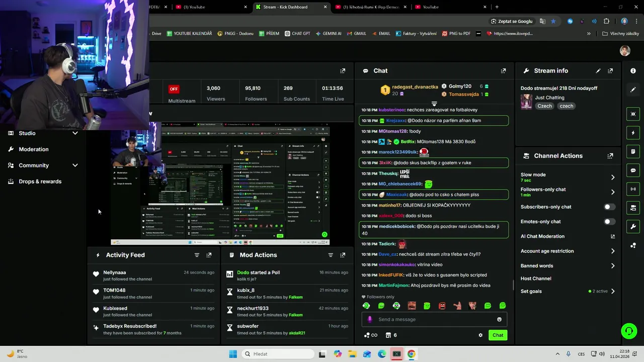
Task: Click the purple microphone icon in chat input
Action: click(x=370, y=319)
